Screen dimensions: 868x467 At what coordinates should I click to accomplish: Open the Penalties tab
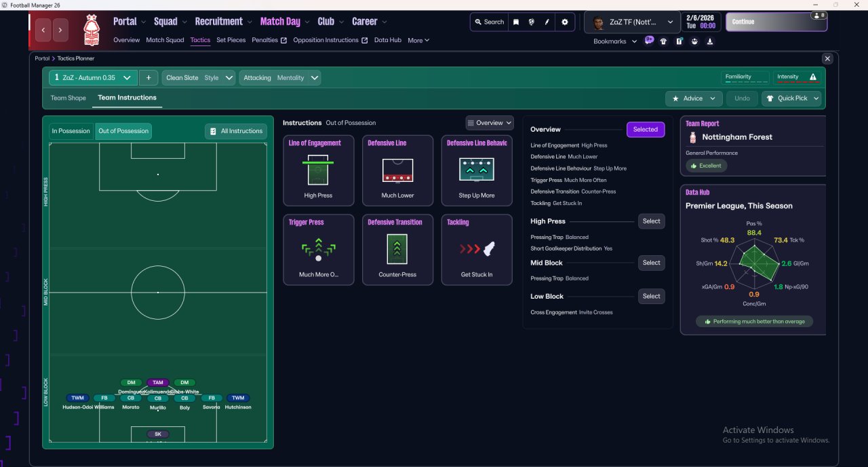pos(269,40)
